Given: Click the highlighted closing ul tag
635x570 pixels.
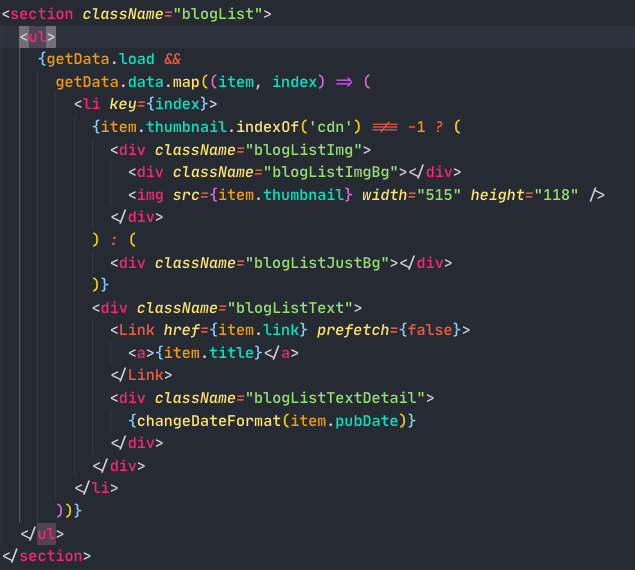Looking at the screenshot, I should 42,534.
